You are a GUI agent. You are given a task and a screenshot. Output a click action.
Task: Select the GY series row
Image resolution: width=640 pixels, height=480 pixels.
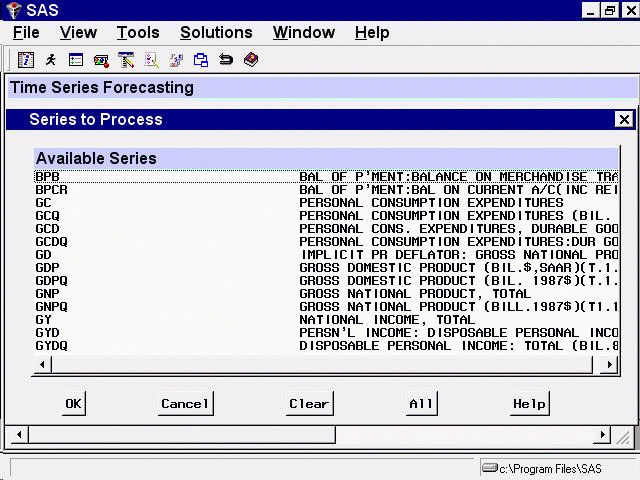pyautogui.click(x=326, y=320)
